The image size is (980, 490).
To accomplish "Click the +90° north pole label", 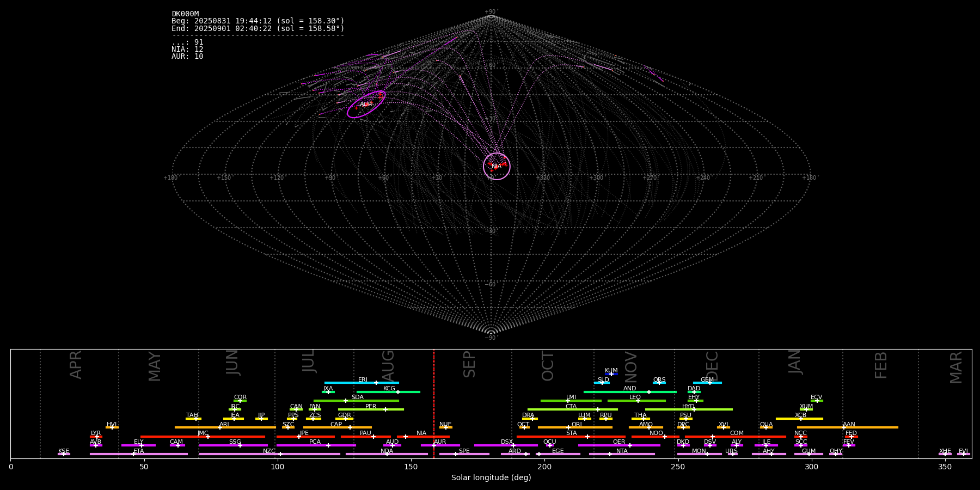I will pyautogui.click(x=491, y=12).
